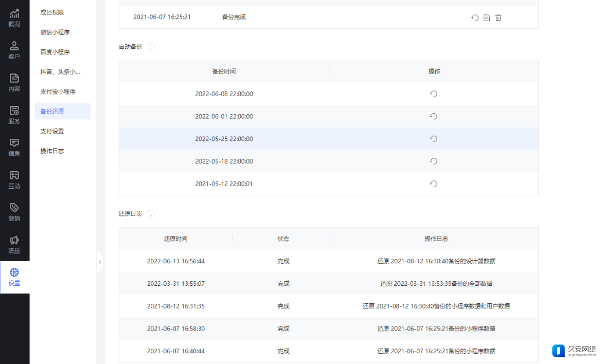The width and height of the screenshot is (605, 364).
Task: Restore auto backup from 2022-05-25 22:00:00
Action: point(434,139)
